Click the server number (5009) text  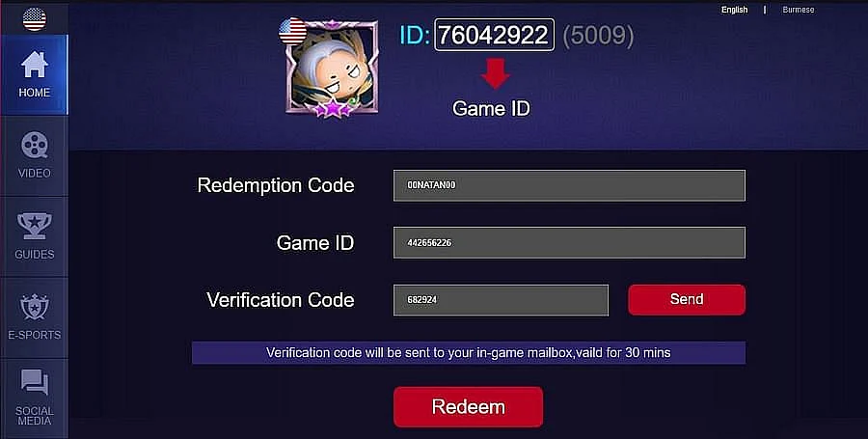pos(598,36)
